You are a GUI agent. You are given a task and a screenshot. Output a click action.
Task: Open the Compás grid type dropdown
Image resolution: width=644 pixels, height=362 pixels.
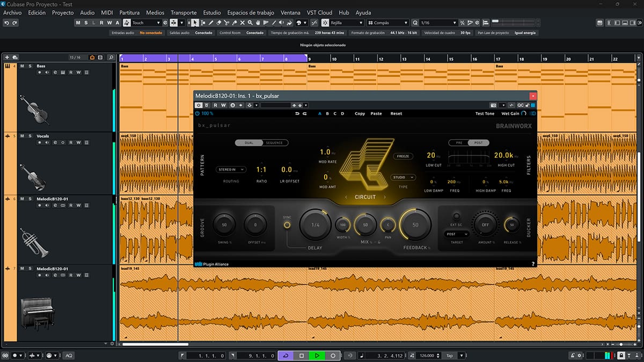click(x=387, y=23)
